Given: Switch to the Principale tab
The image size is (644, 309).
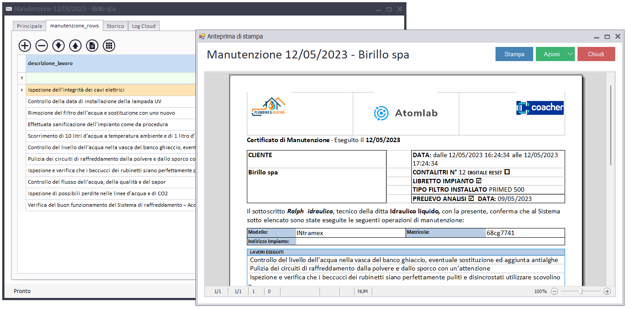Looking at the screenshot, I should (x=29, y=26).
